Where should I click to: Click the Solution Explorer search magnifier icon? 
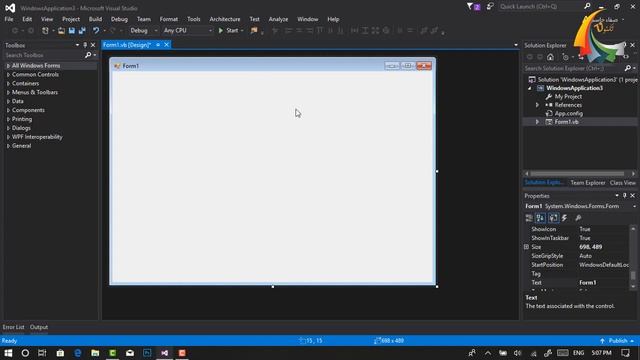point(628,68)
